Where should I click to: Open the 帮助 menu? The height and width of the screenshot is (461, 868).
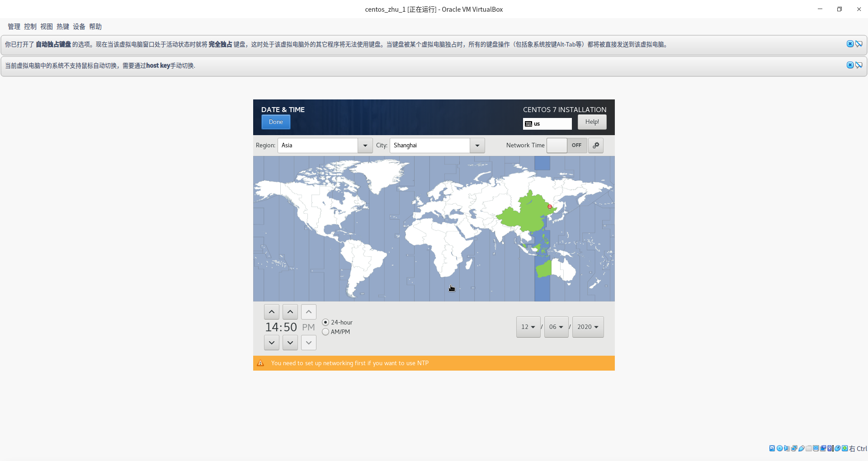95,27
